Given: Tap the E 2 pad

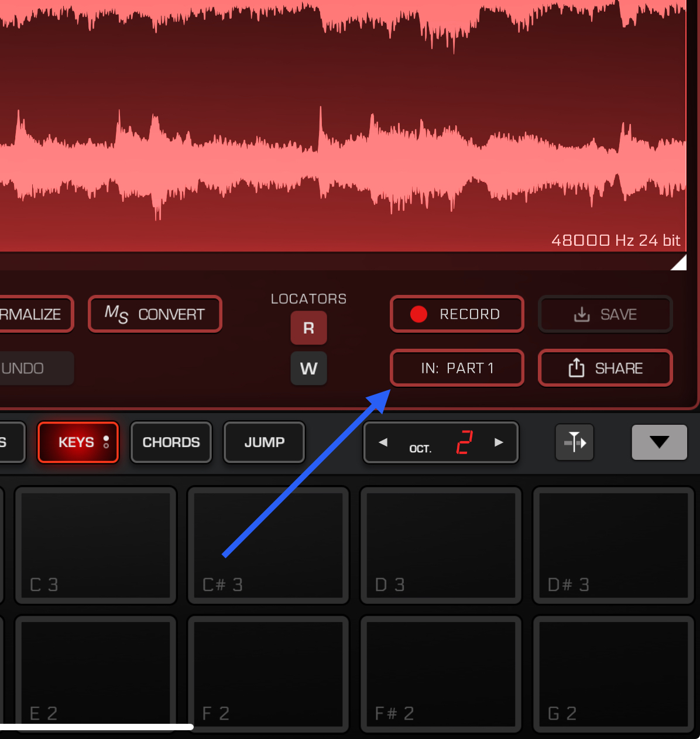Looking at the screenshot, I should click(95, 673).
